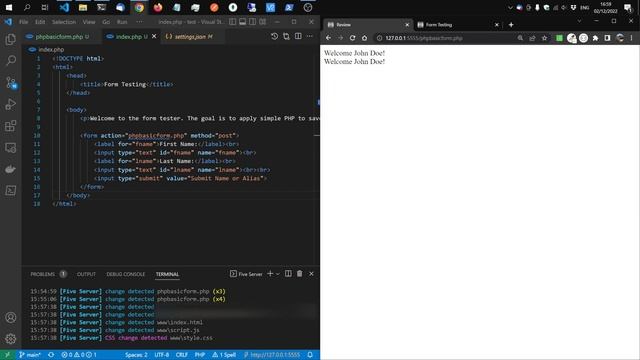640x360 pixels.
Task: Share this page from the Chrome address bar
Action: pos(532,38)
